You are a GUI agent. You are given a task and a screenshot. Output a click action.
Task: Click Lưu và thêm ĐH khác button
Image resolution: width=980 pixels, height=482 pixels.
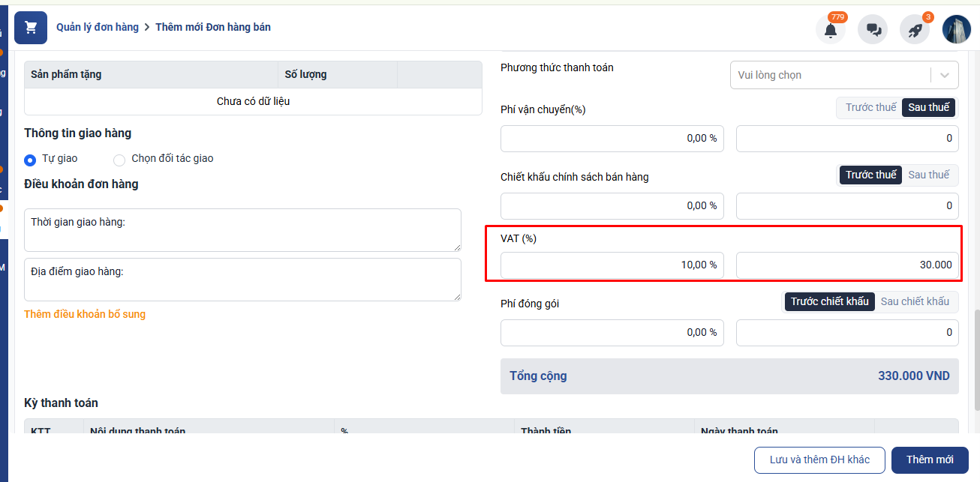819,460
